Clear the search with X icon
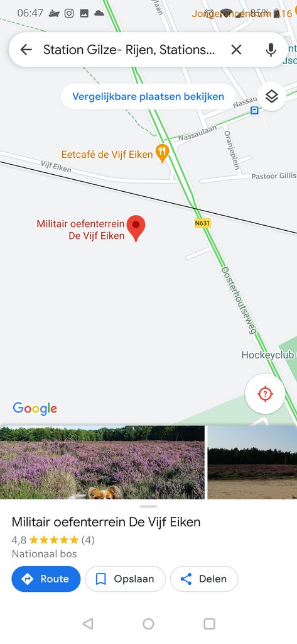The width and height of the screenshot is (297, 644). [x=236, y=50]
